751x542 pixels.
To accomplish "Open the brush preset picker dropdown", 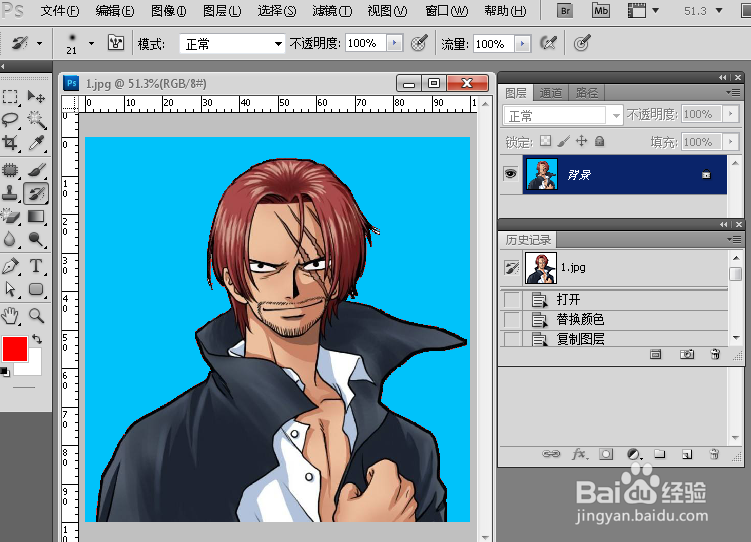I will [91, 44].
